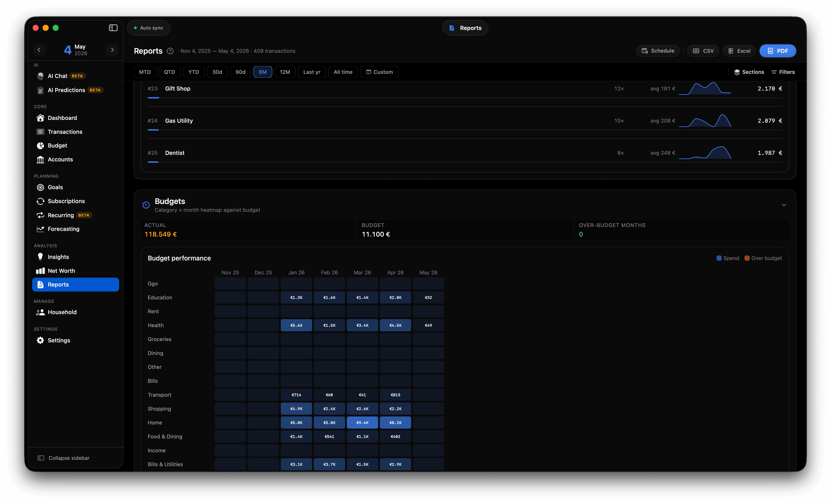
Task: Click Education Apr 26 cell €2.0K
Action: coord(396,298)
